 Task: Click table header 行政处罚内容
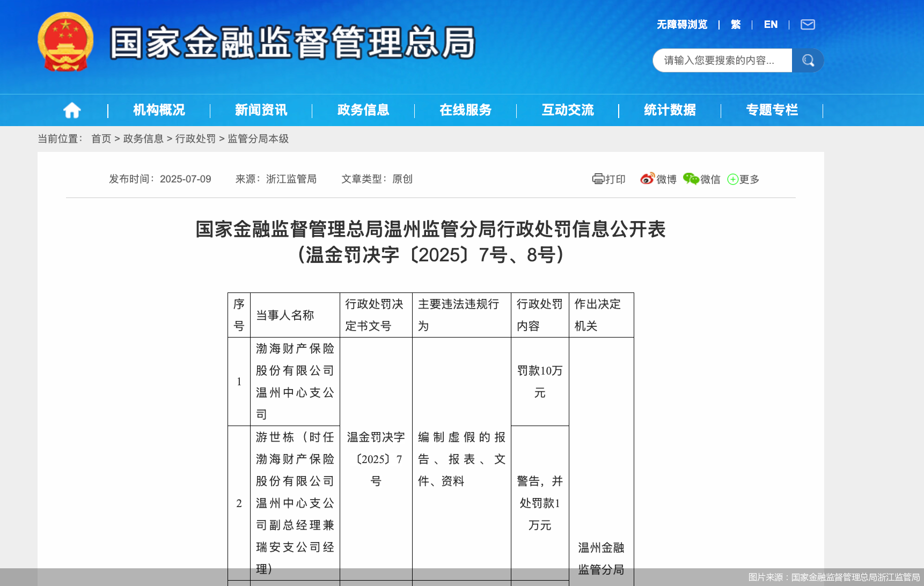pyautogui.click(x=540, y=315)
